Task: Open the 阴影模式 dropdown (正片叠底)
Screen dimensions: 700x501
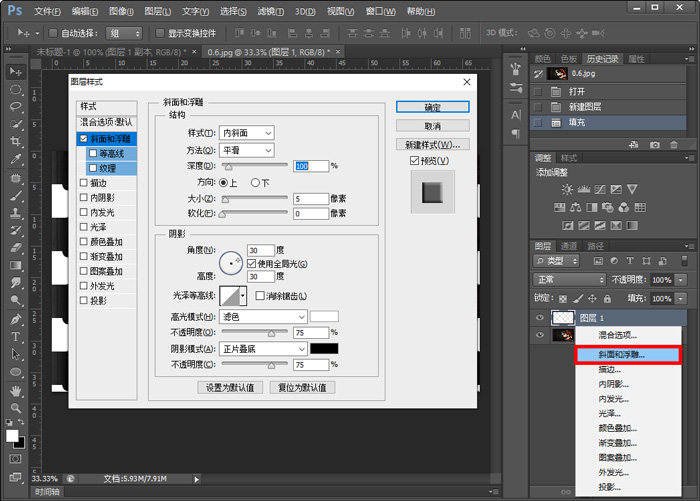Action: [x=263, y=349]
